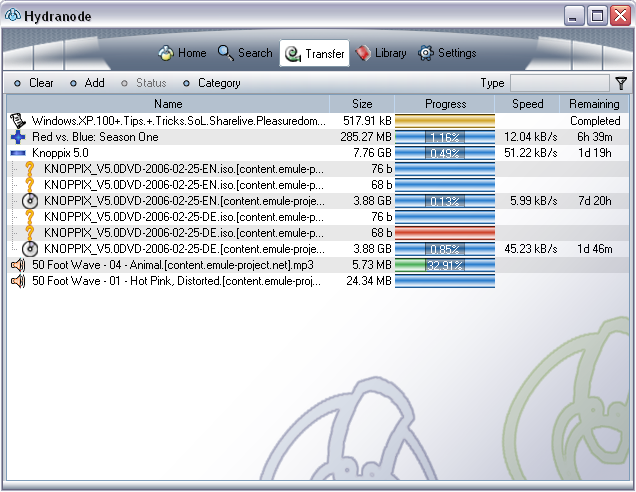Expand Red vs. Blue: Season One with plus icon
The width and height of the screenshot is (636, 492).
(18, 137)
